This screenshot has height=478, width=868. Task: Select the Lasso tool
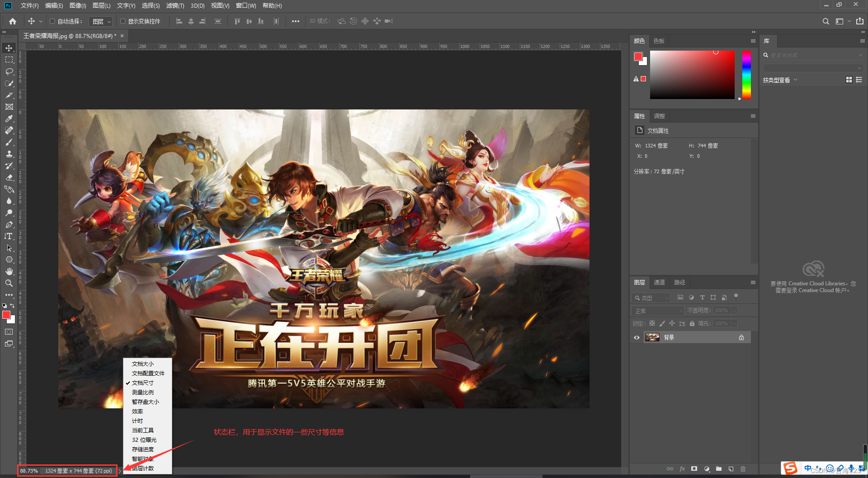coord(9,71)
